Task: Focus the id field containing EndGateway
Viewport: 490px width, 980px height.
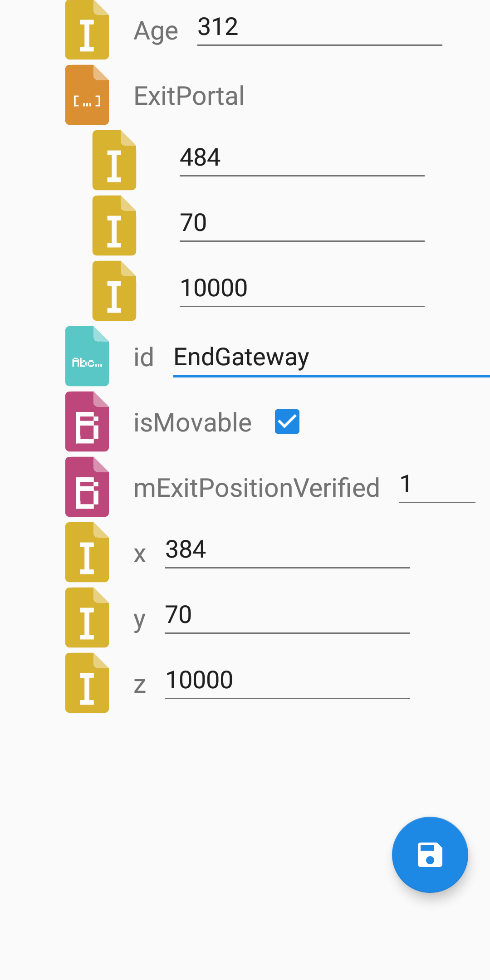Action: [331, 358]
